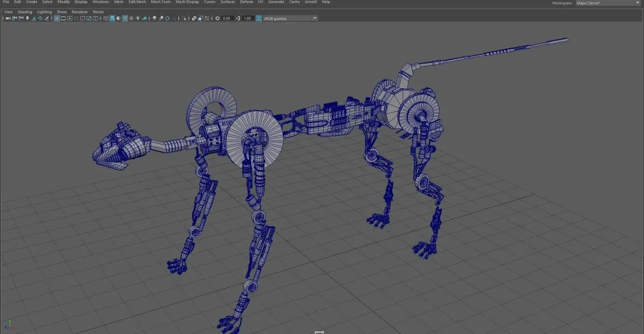
Task: Open the Mesh menu
Action: (119, 2)
